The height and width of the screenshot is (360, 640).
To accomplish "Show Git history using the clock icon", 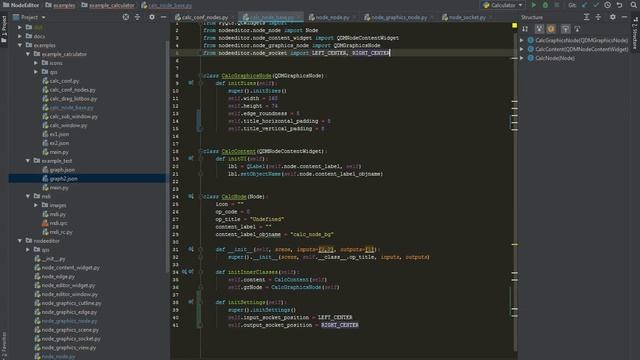I will point(608,5).
